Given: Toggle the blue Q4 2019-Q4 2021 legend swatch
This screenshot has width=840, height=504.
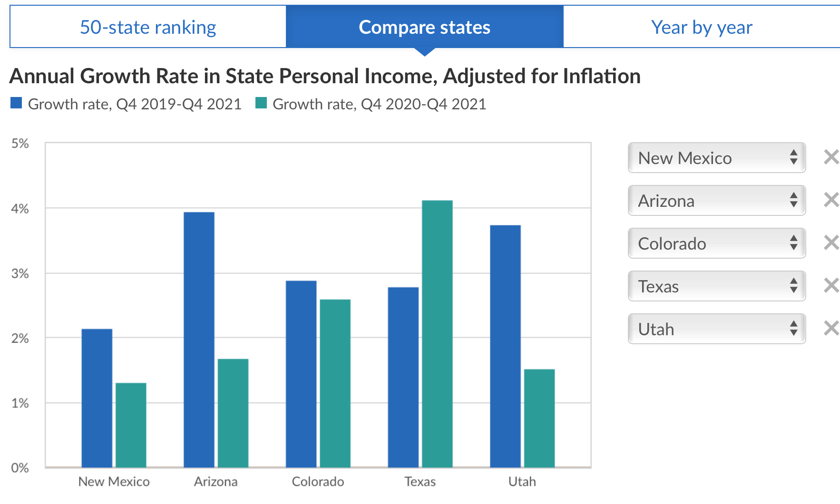Looking at the screenshot, I should pos(16,103).
